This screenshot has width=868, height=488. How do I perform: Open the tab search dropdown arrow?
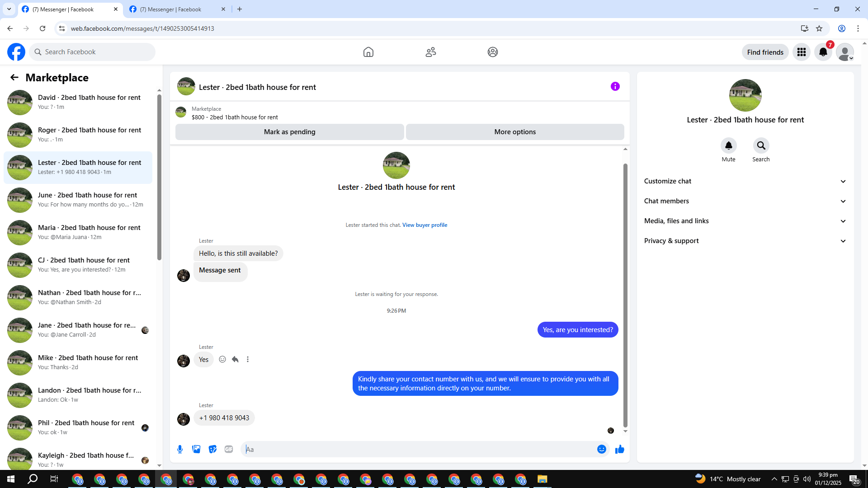click(9, 9)
